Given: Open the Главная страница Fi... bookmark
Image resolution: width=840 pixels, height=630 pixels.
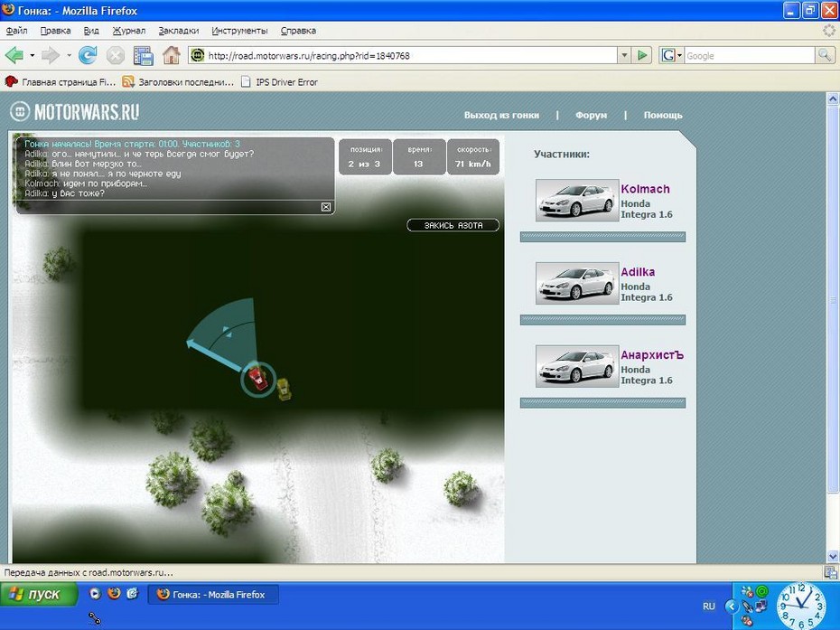Looking at the screenshot, I should tap(60, 82).
